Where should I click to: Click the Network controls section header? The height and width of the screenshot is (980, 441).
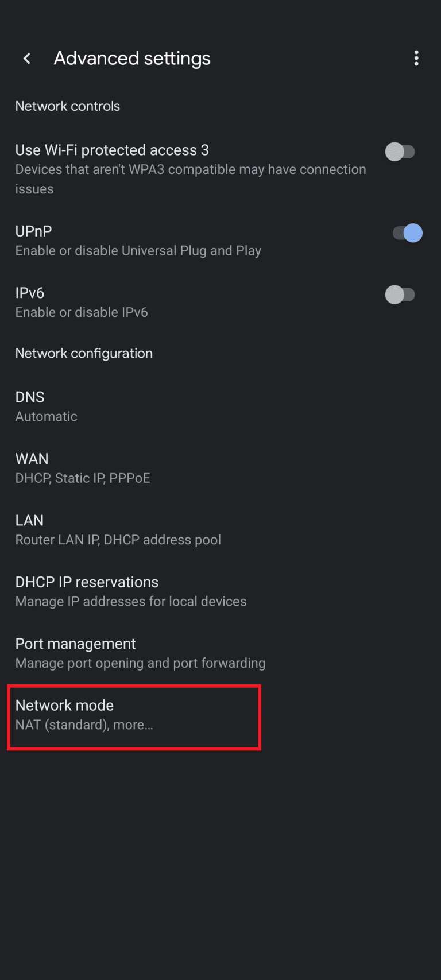(67, 106)
